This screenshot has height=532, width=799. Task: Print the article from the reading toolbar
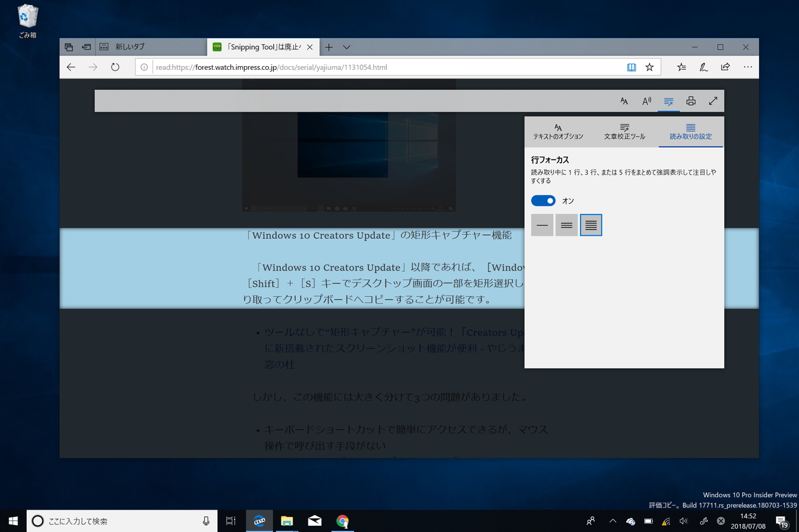click(x=690, y=100)
